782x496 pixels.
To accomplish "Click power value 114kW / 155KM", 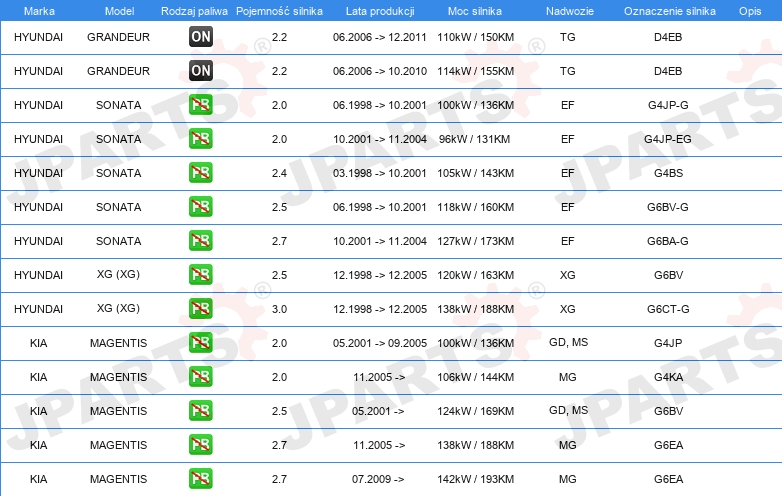I will tap(475, 71).
